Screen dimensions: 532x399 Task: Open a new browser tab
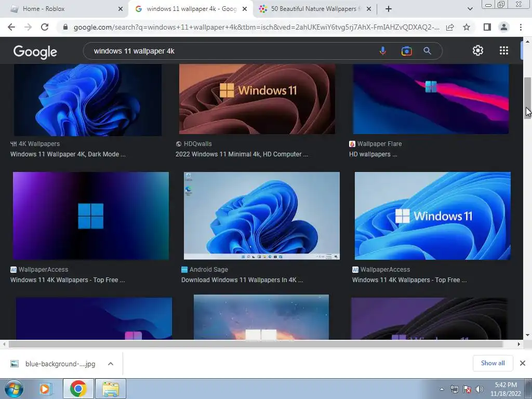click(389, 9)
